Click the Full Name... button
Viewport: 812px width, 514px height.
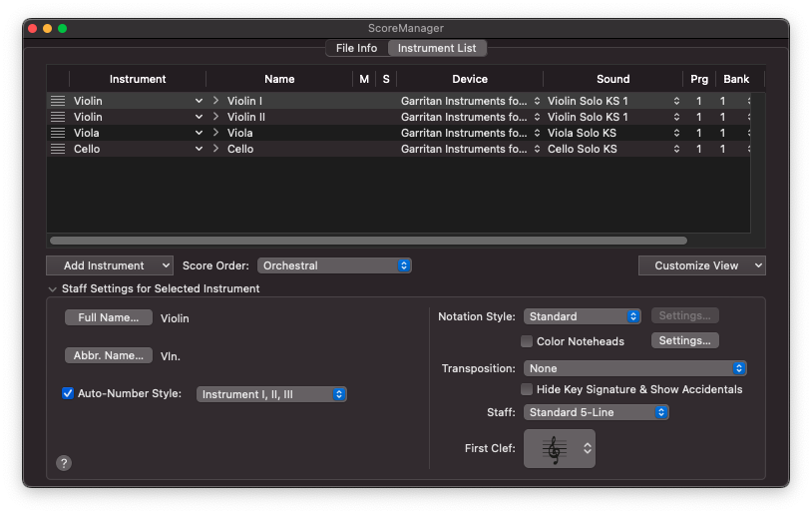pyautogui.click(x=109, y=317)
